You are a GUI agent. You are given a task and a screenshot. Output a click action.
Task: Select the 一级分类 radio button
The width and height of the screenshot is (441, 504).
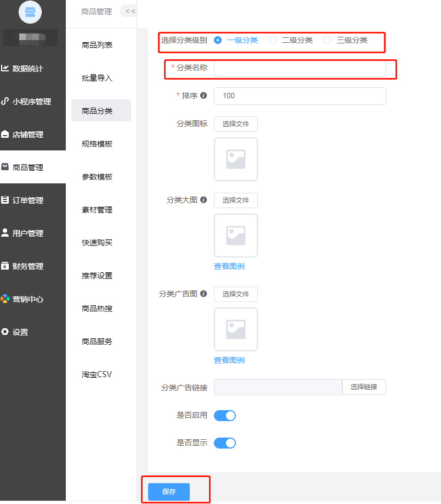pos(218,40)
